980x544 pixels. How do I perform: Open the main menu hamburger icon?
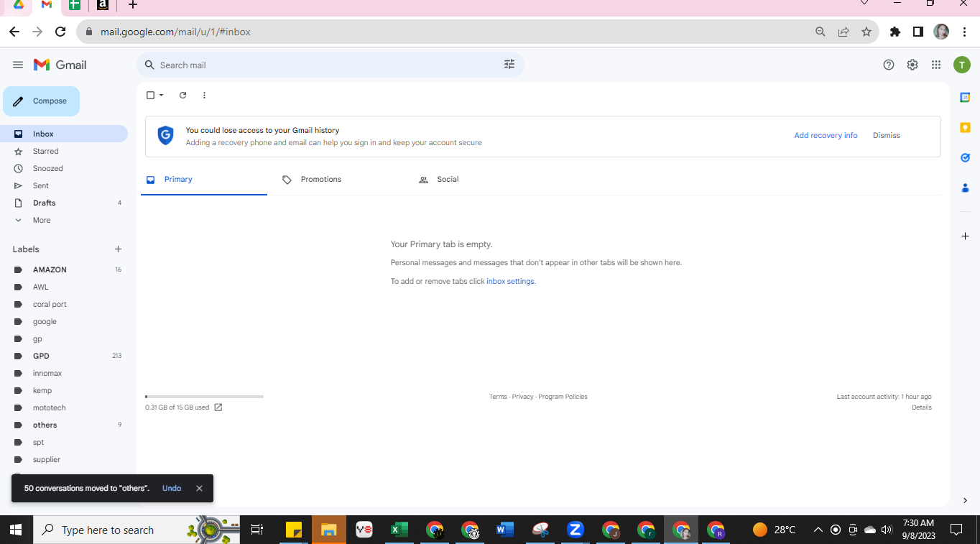coord(18,65)
